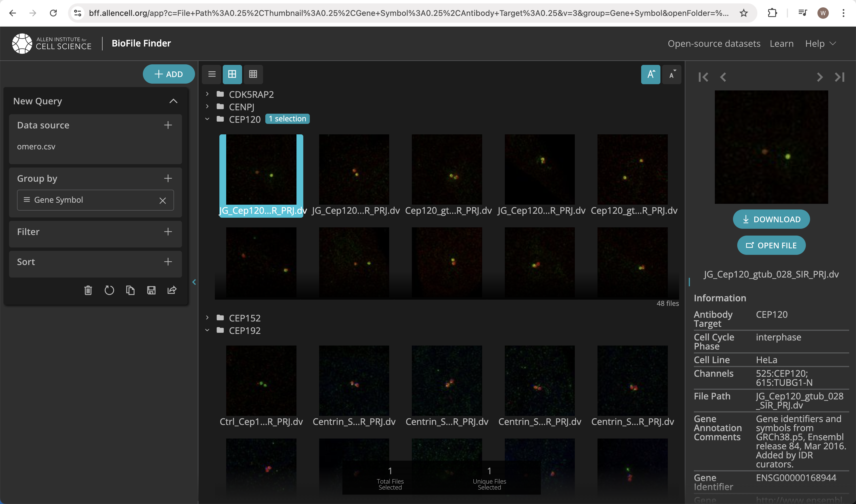Switch to list view icon
Screen dimensions: 856x504
pos(212,74)
